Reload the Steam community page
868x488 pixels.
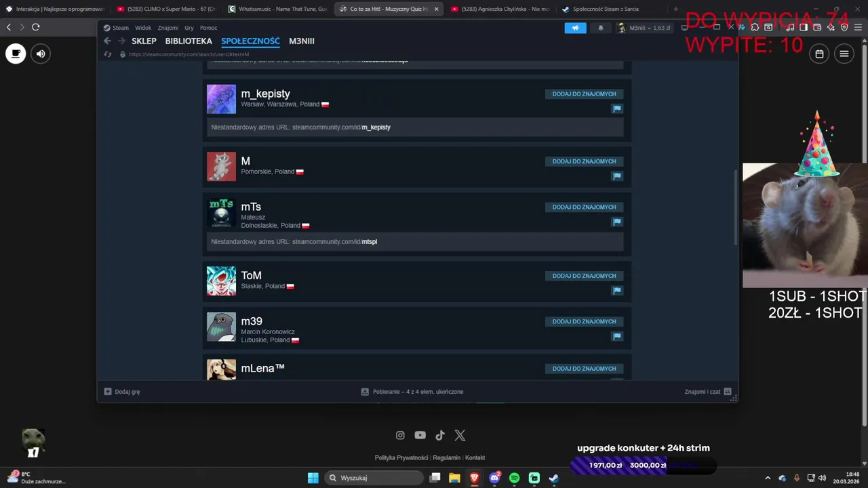pyautogui.click(x=108, y=54)
